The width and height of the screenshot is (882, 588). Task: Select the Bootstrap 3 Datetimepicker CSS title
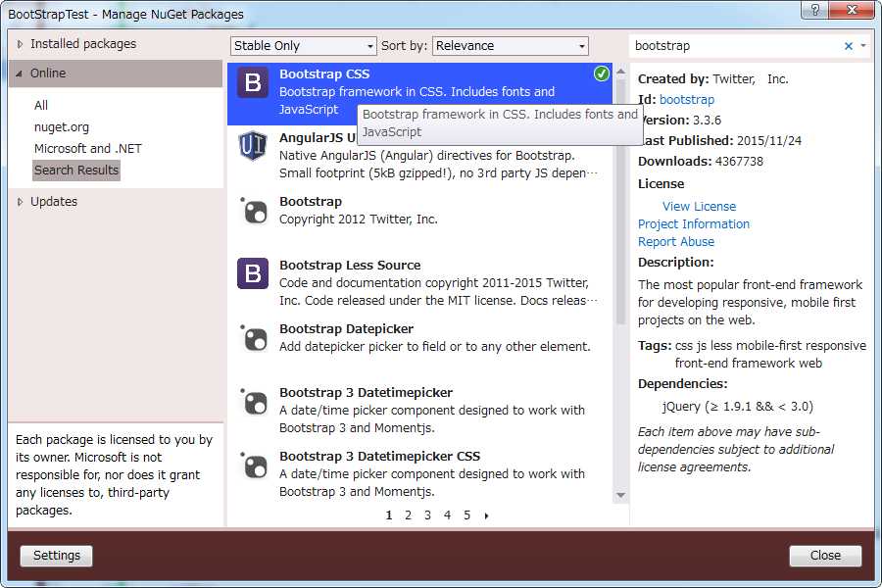pyautogui.click(x=379, y=456)
